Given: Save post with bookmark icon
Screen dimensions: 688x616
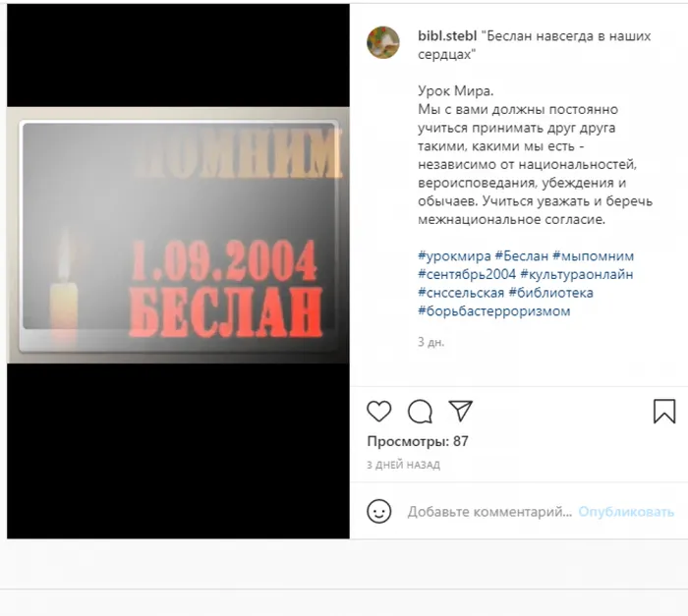Looking at the screenshot, I should (x=664, y=411).
